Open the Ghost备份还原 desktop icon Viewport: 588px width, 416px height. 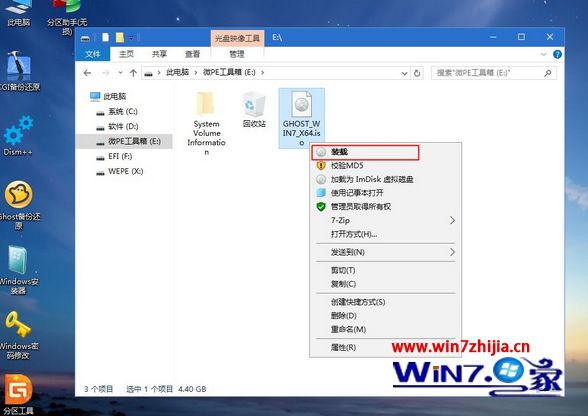tap(19, 205)
